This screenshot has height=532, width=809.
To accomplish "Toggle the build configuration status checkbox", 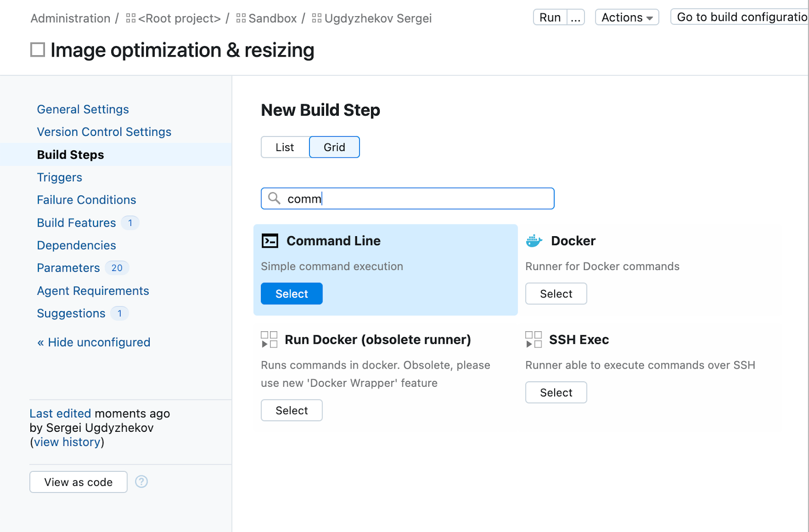I will coord(38,50).
